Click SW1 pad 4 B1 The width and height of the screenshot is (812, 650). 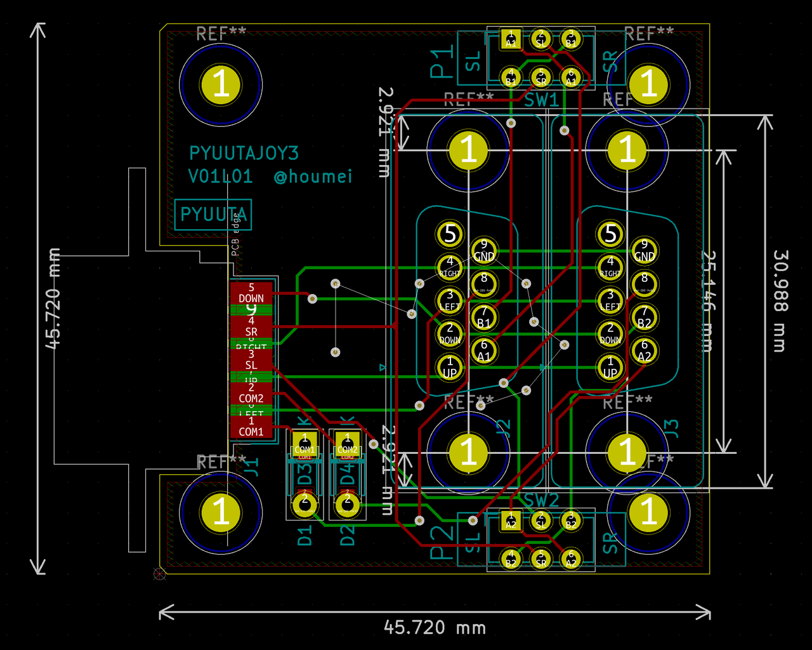point(511,77)
